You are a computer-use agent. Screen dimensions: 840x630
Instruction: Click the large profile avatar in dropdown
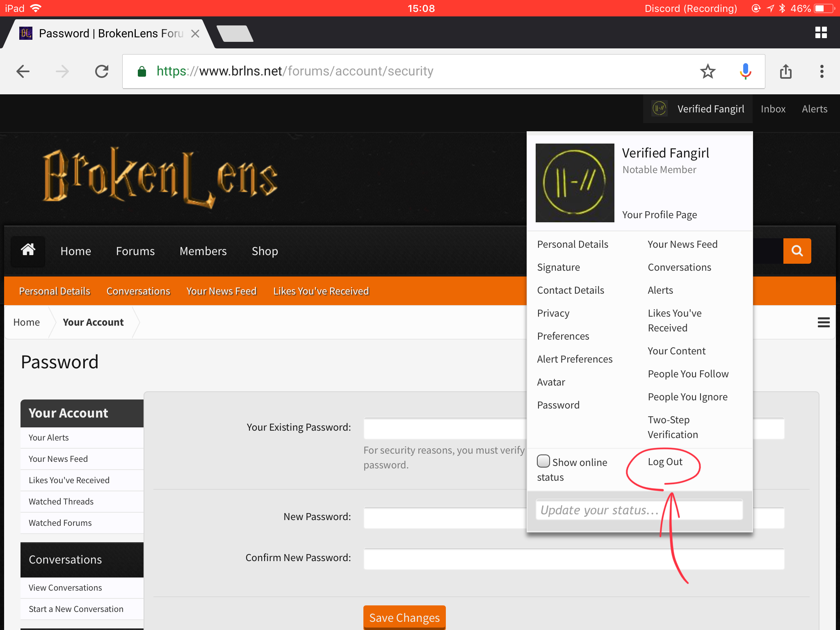coord(575,183)
